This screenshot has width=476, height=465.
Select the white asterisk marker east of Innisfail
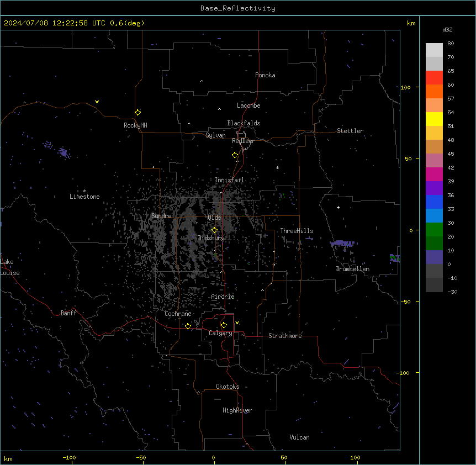pyautogui.click(x=277, y=167)
